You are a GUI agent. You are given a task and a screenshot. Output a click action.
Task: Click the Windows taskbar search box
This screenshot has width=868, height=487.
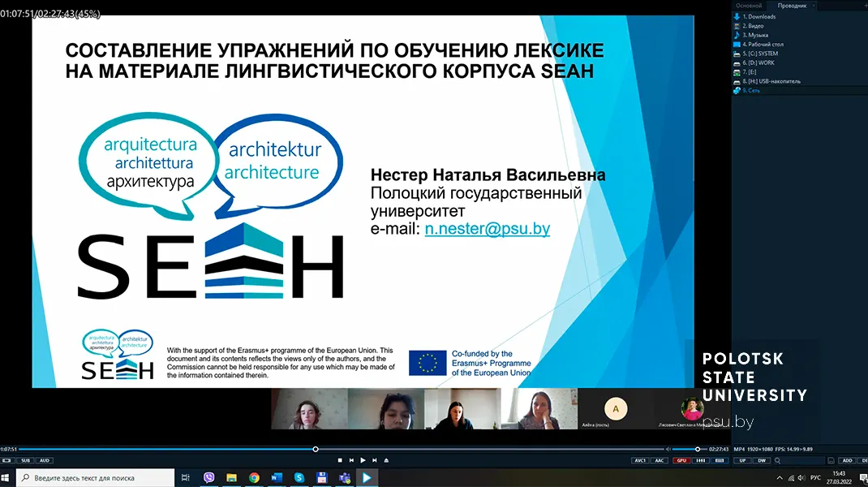[95, 477]
